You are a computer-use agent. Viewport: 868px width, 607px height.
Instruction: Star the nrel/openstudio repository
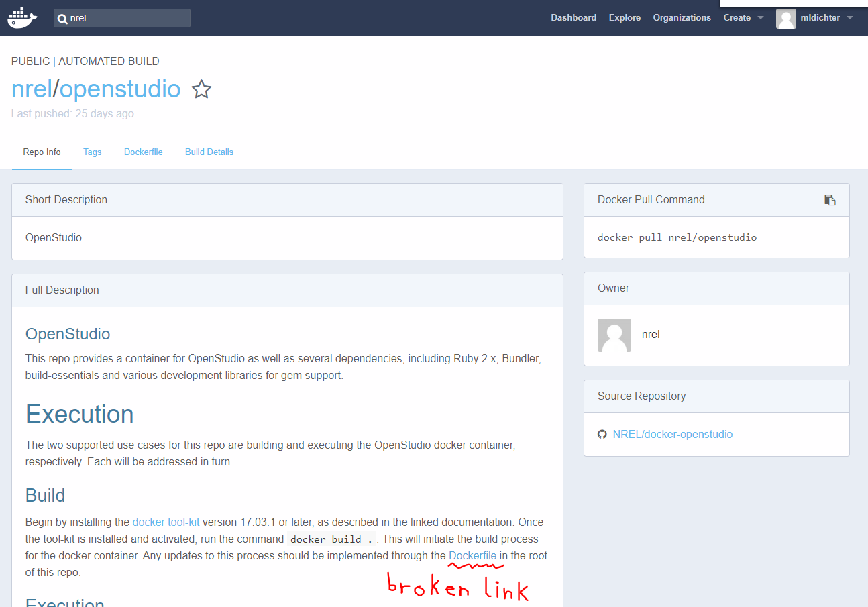point(201,89)
